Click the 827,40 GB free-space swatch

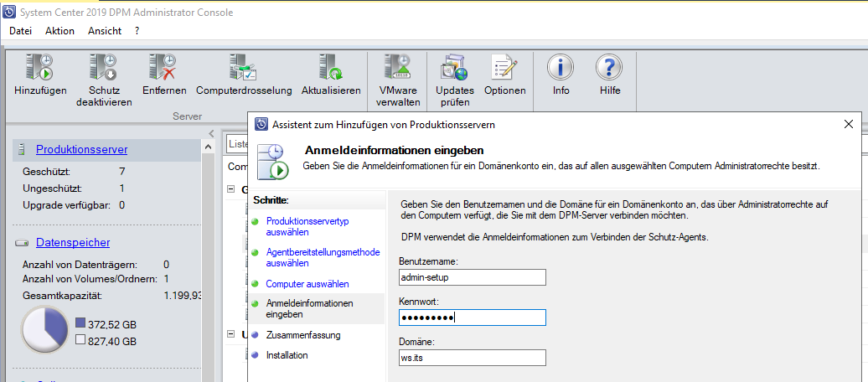point(80,340)
